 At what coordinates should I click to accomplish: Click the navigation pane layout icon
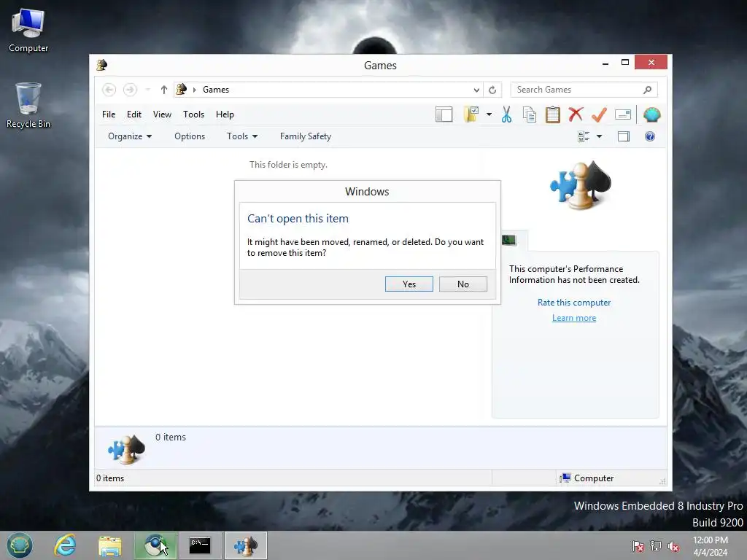(444, 114)
